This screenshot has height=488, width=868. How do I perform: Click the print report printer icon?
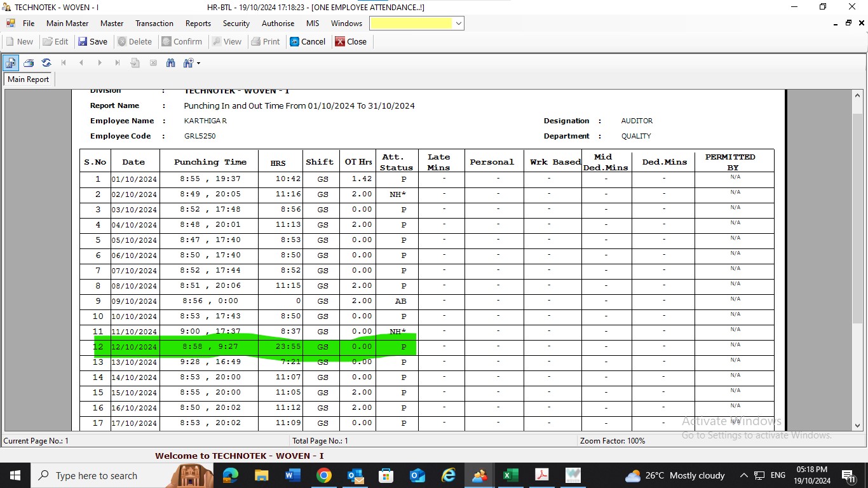click(x=29, y=63)
